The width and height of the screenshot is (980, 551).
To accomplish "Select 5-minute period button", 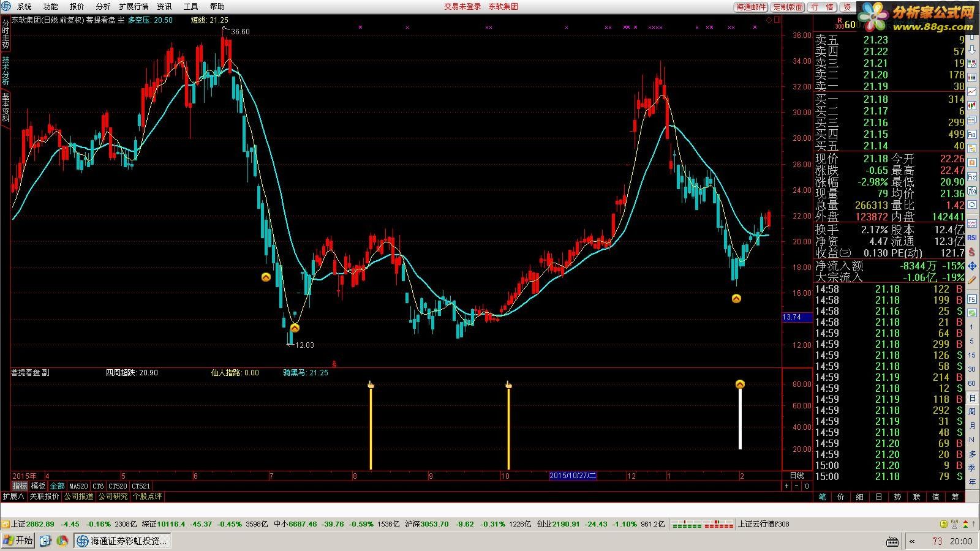I will [972, 342].
